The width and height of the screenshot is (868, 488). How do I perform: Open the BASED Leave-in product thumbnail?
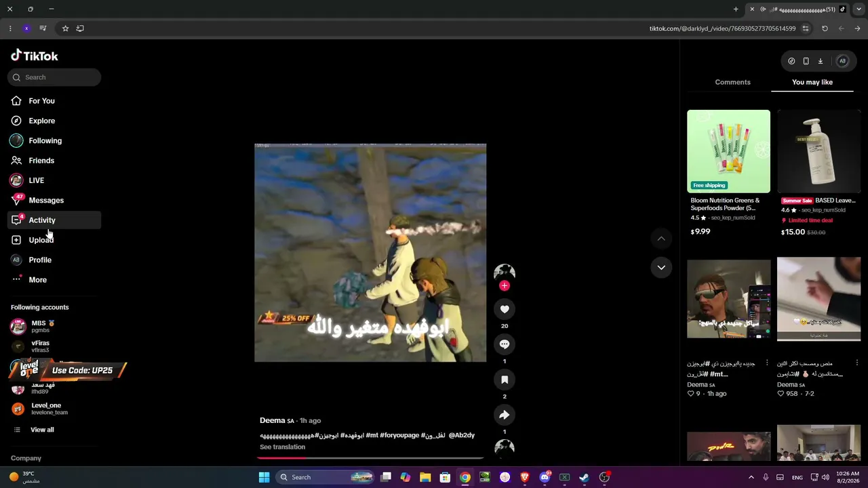tap(818, 151)
